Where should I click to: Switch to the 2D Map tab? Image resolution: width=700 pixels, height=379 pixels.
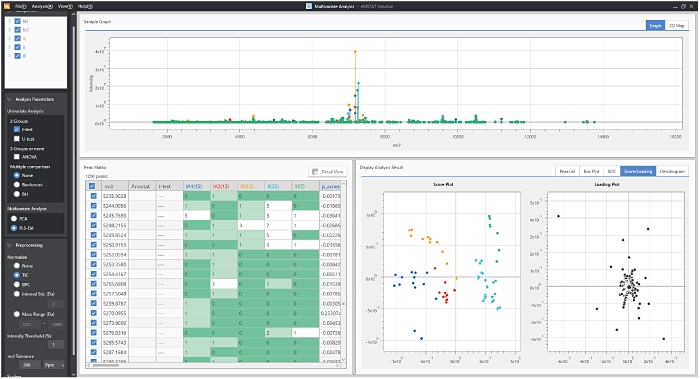coord(676,26)
